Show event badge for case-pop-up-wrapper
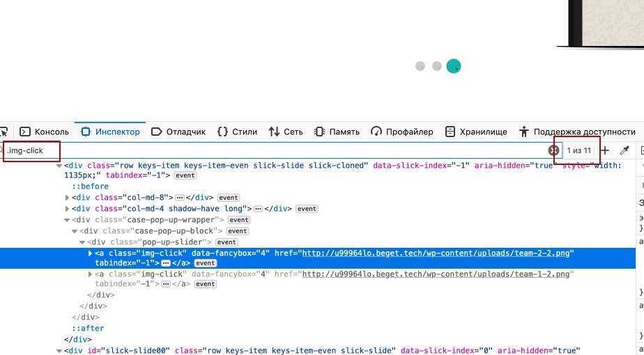 point(238,220)
